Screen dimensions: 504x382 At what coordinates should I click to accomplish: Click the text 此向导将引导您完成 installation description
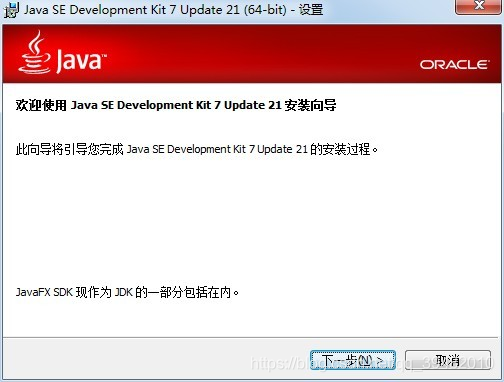[197, 149]
